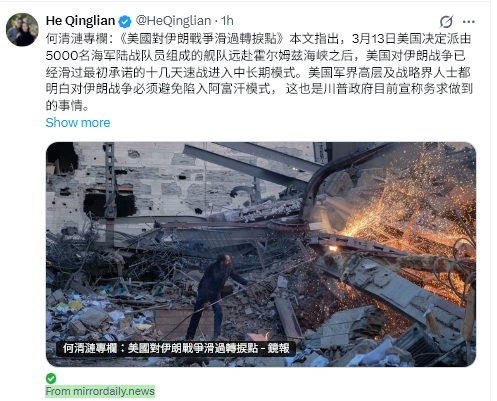The height and width of the screenshot is (401, 497).
Task: Expand the post with Show more
Action: [x=78, y=123]
